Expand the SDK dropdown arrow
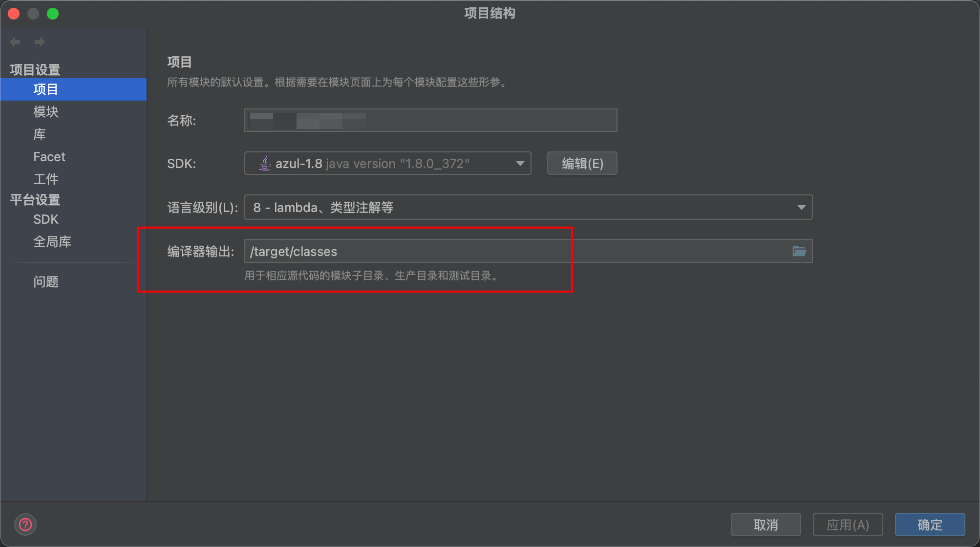The height and width of the screenshot is (547, 980). point(520,163)
